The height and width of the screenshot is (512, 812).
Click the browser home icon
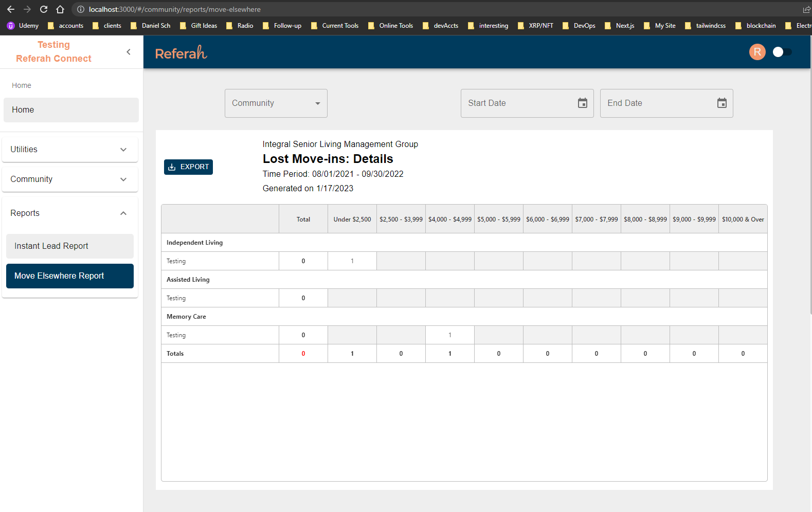coord(60,9)
